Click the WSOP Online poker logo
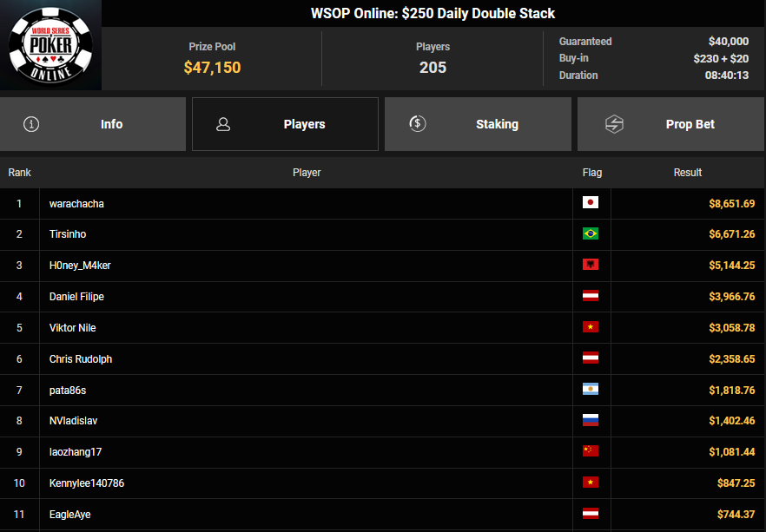 50,45
